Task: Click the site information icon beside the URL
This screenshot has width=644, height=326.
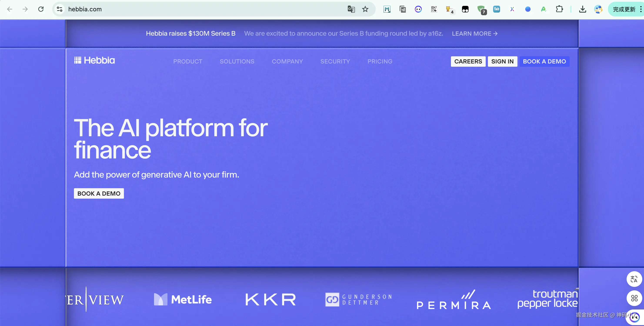Action: point(60,9)
